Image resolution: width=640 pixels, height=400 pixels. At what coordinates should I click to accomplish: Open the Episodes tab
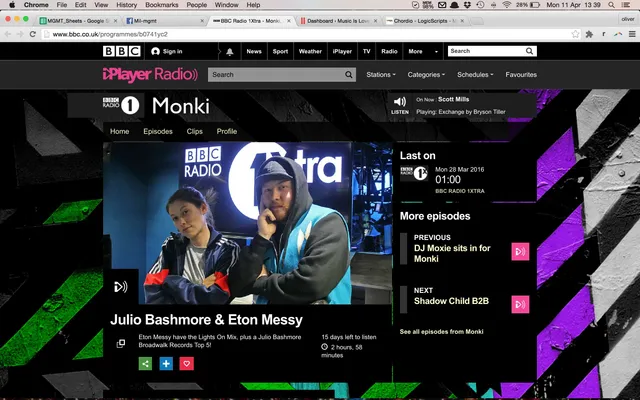tap(158, 131)
